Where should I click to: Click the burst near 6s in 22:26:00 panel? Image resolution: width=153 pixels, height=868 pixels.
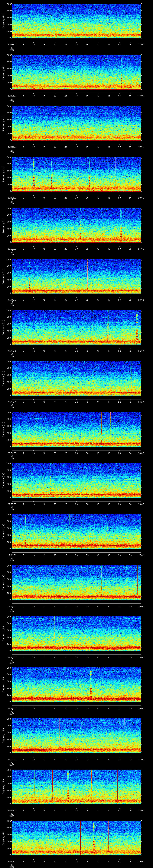[25, 530]
